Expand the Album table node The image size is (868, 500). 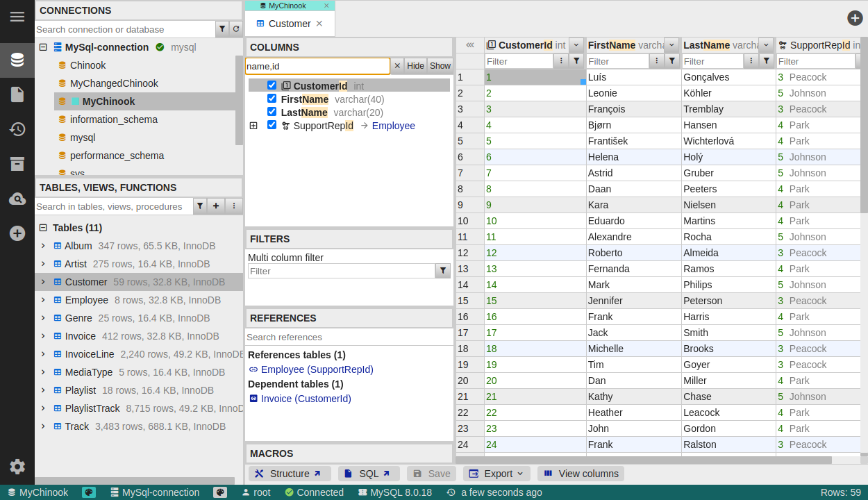[x=43, y=246]
